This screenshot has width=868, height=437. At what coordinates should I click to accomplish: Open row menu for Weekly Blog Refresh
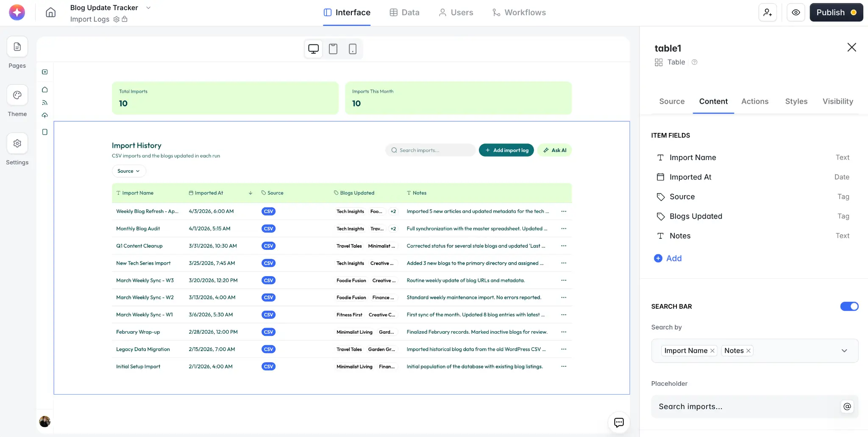[x=564, y=211]
